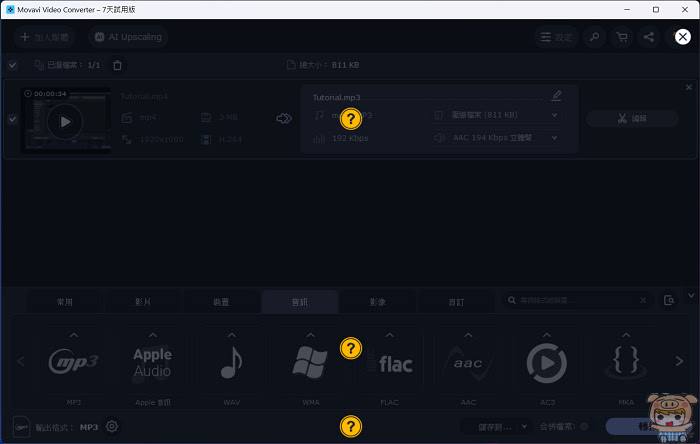Image resolution: width=700 pixels, height=444 pixels.
Task: Click the share icon in top toolbar
Action: click(x=649, y=37)
